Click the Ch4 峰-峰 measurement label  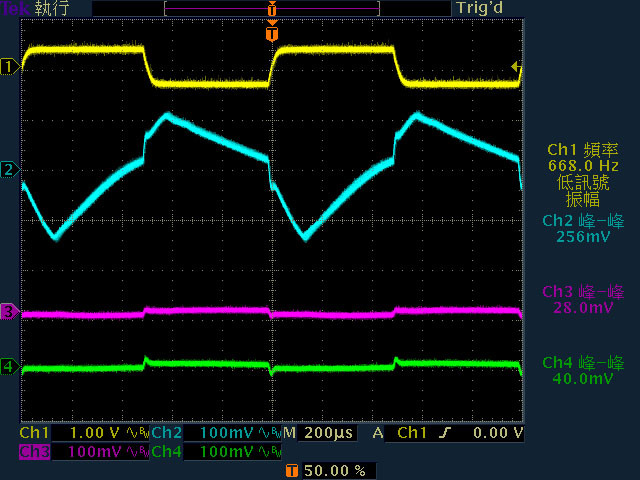[x=583, y=363]
